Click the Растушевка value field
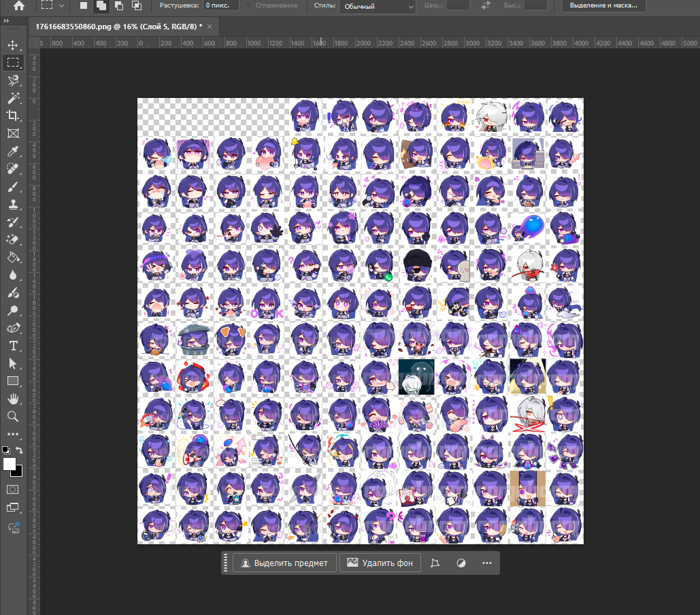Screen dimensions: 700x615 220,5
